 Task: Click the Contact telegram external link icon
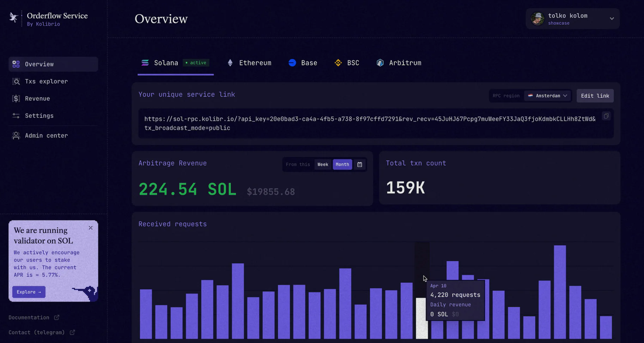(x=72, y=332)
